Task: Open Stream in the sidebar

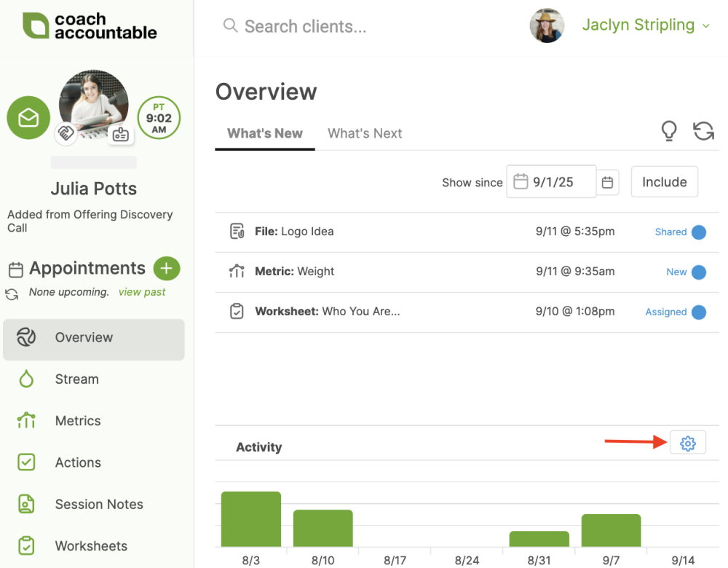Action: click(76, 379)
